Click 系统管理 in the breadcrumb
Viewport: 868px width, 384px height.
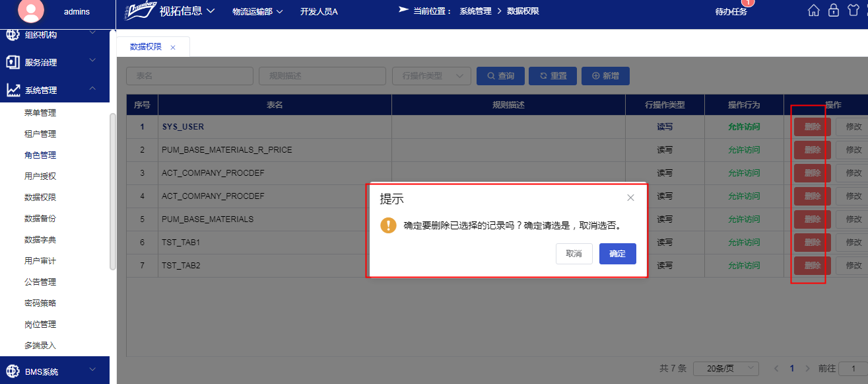pos(475,11)
